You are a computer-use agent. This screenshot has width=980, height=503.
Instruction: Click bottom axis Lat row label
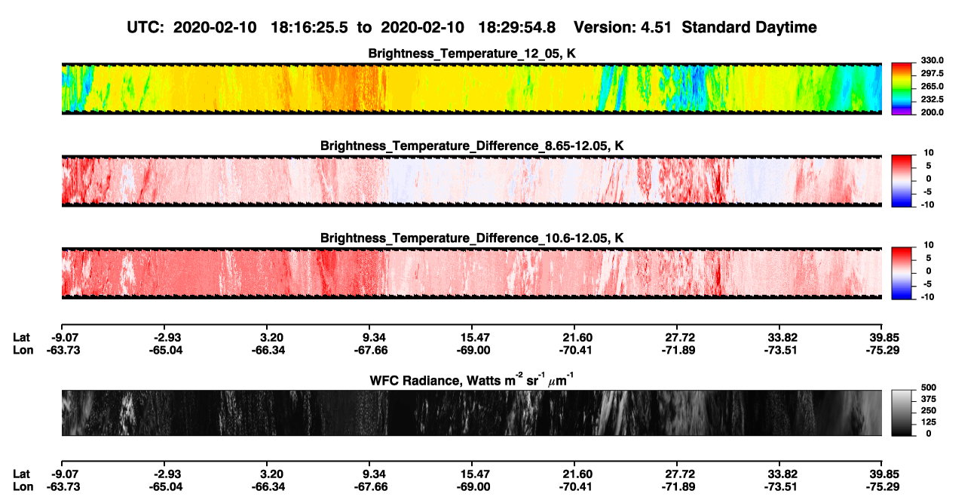pyautogui.click(x=22, y=474)
